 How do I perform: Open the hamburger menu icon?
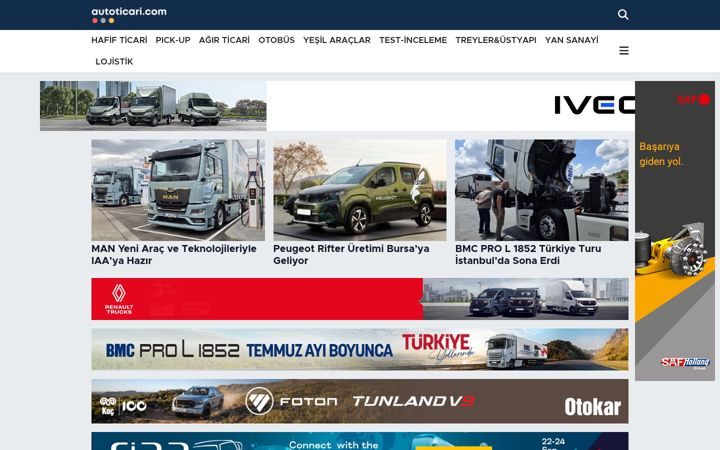(x=624, y=51)
